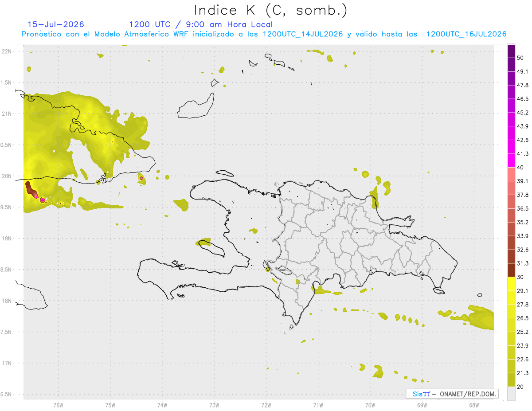Click the "21N" latitude label

coord(7,114)
